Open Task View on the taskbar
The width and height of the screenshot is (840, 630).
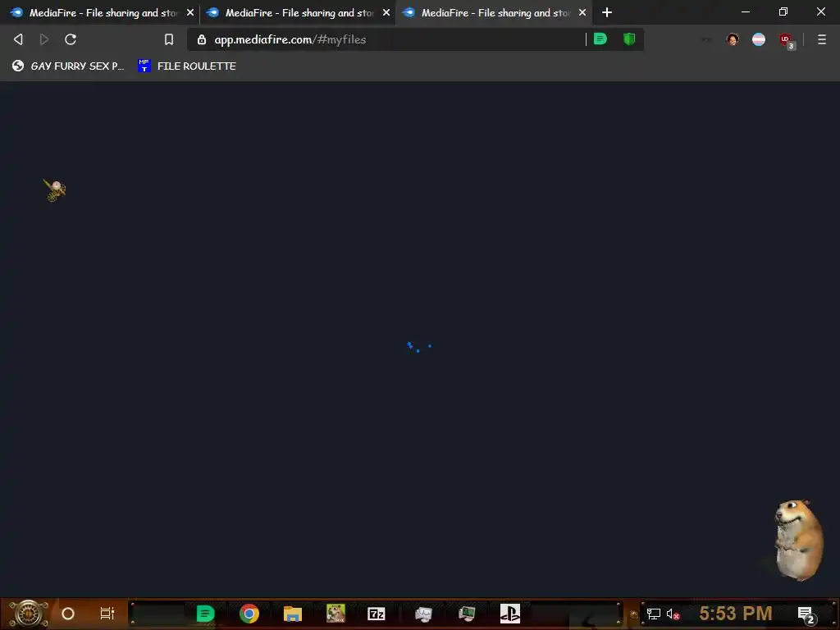pos(107,614)
